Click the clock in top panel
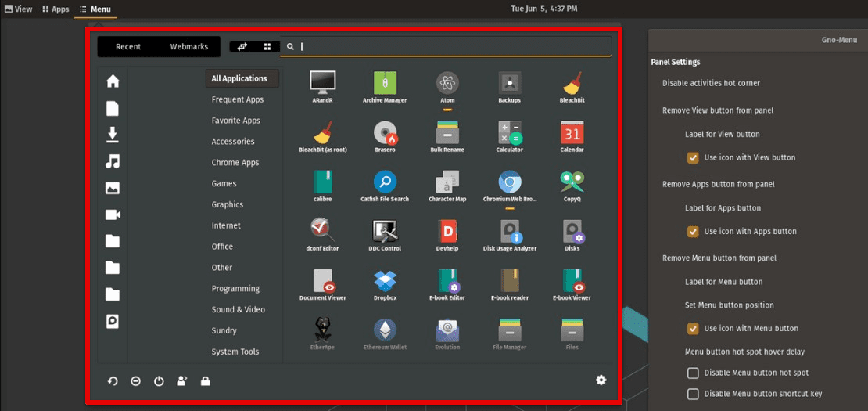 [544, 9]
